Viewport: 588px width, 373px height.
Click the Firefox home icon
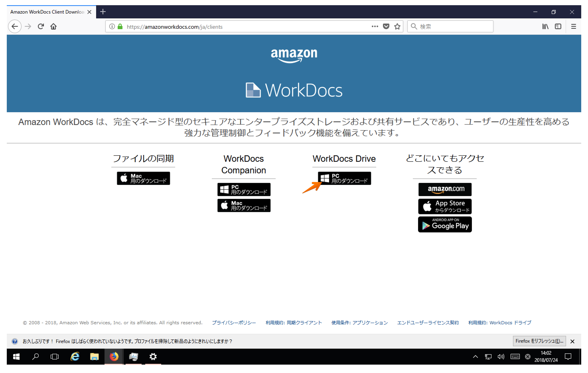coord(53,26)
